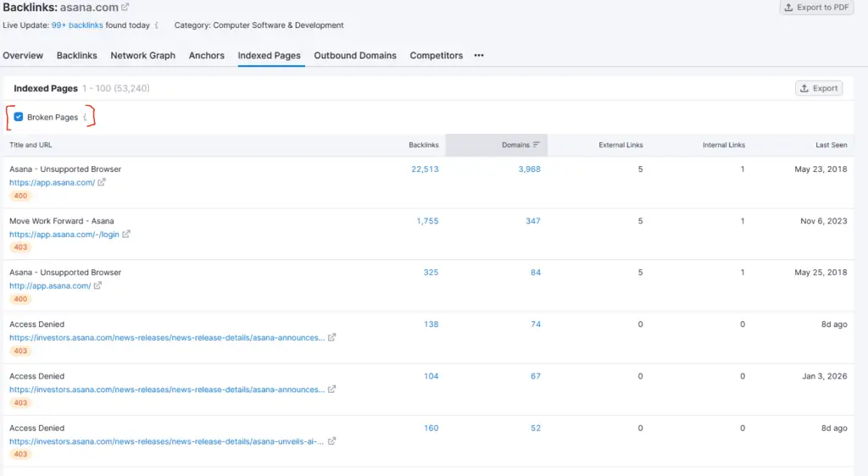Click the 347 domains value
Image resolution: width=868 pixels, height=476 pixels.
coord(533,220)
